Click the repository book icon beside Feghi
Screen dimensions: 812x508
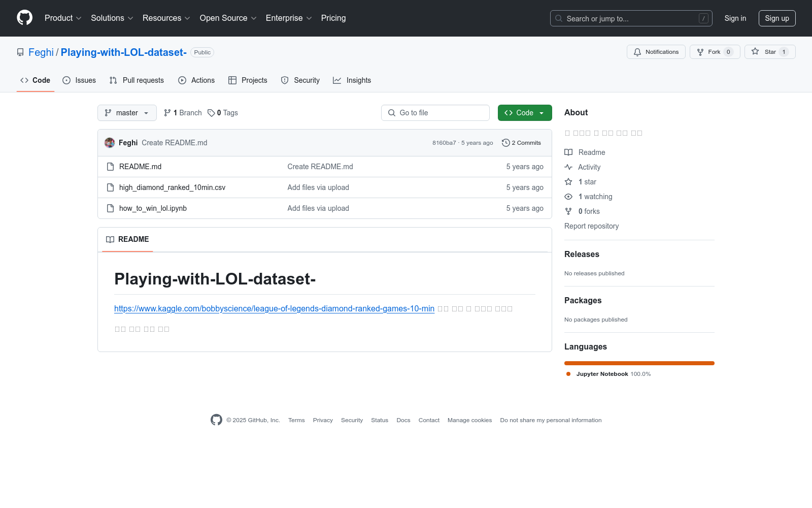point(20,52)
